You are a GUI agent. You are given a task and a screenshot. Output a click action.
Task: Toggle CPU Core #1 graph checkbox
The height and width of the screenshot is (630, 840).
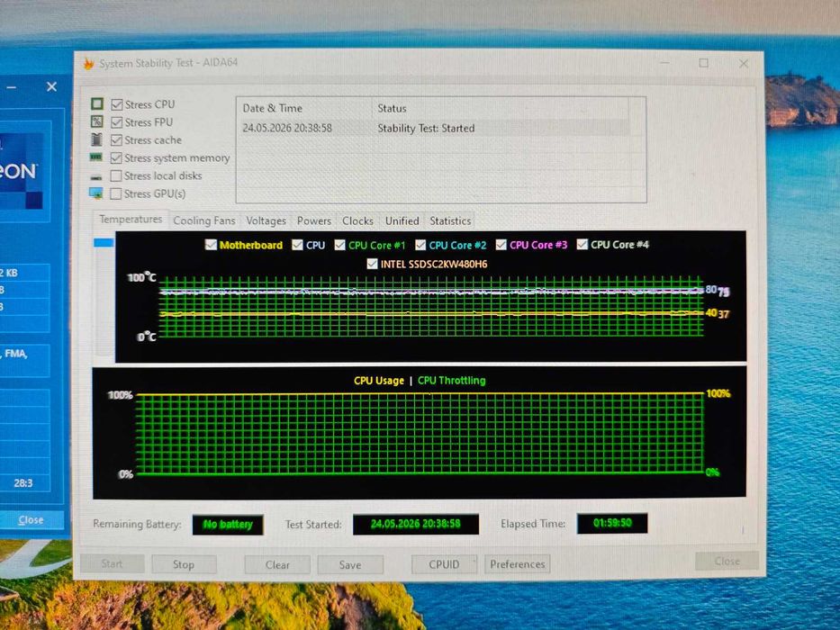pos(339,245)
